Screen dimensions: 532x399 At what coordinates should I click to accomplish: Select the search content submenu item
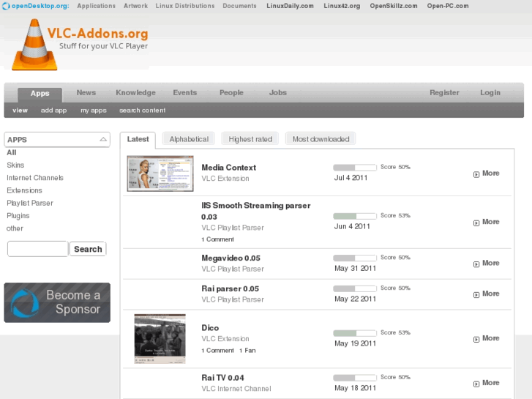(143, 111)
